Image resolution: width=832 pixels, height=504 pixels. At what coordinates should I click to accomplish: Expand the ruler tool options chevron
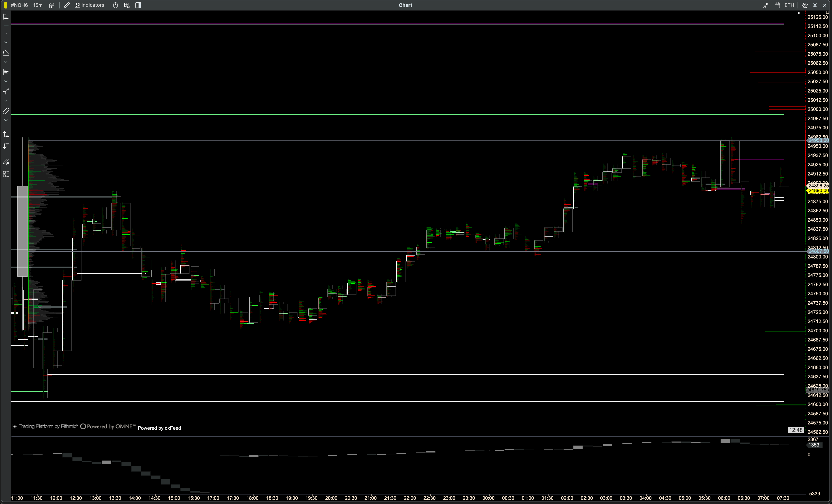point(6,120)
